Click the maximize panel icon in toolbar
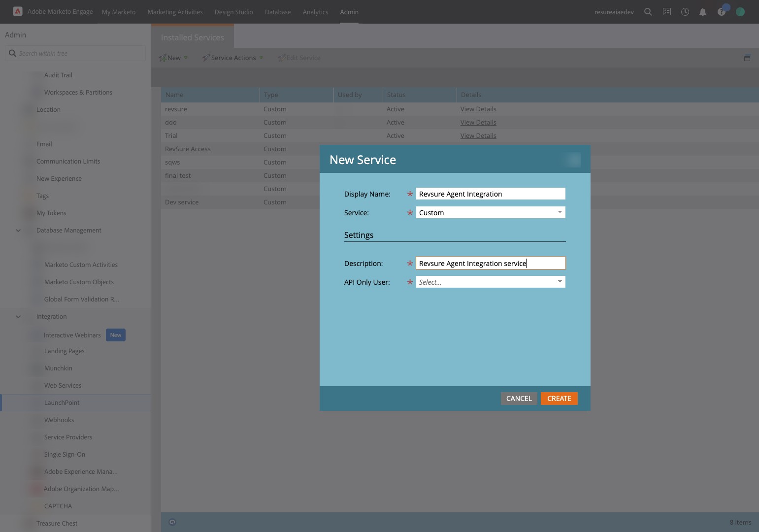The height and width of the screenshot is (532, 759). click(747, 58)
